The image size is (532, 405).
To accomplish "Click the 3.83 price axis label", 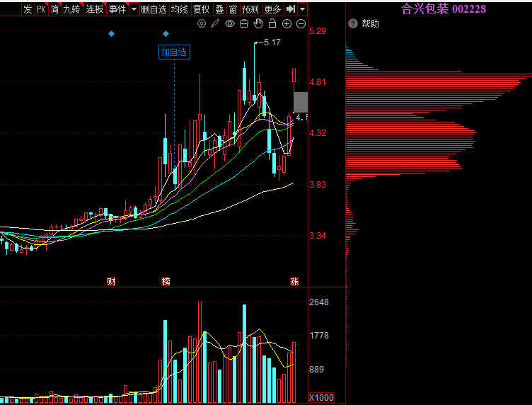I will 318,185.
